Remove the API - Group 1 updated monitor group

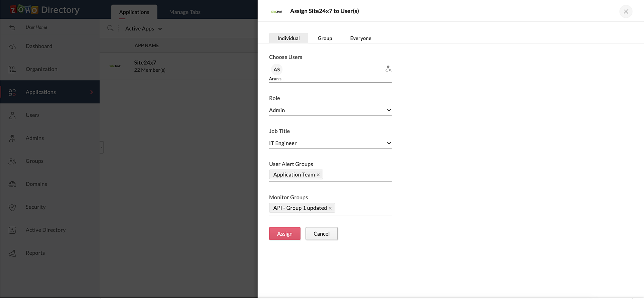pyautogui.click(x=330, y=208)
